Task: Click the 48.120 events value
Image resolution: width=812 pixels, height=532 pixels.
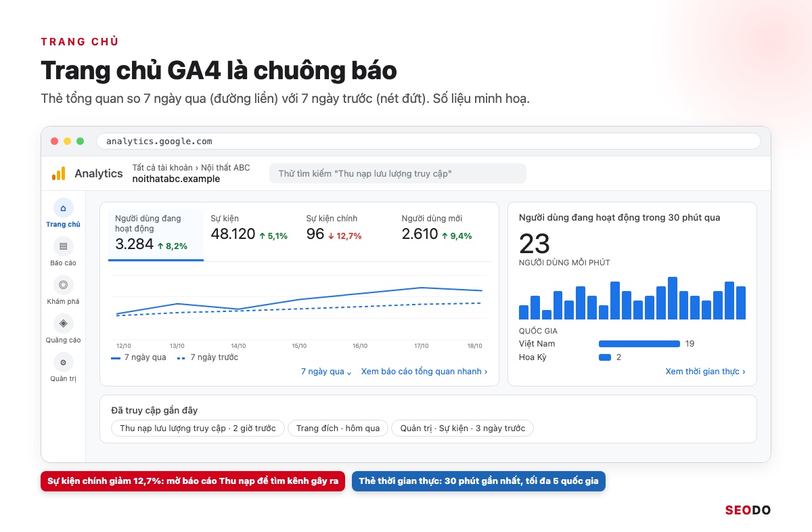Action: 233,234
